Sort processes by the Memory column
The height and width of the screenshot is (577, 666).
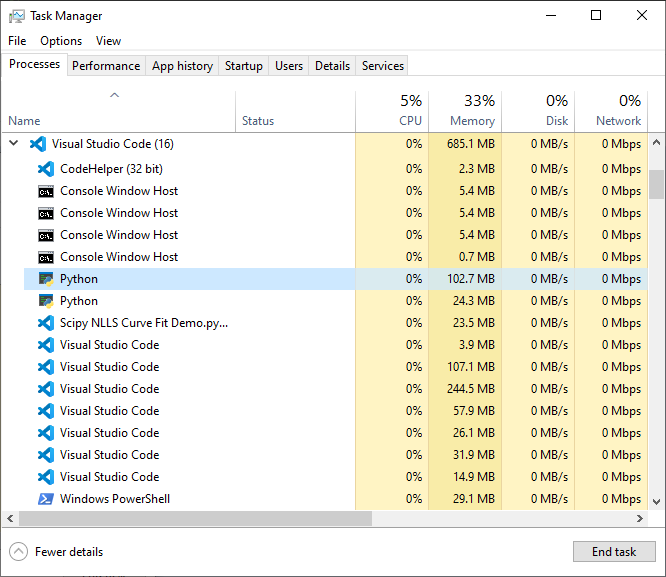point(465,112)
